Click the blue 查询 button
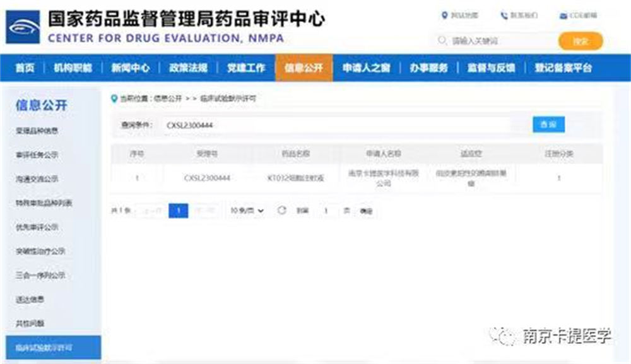 [x=548, y=124]
